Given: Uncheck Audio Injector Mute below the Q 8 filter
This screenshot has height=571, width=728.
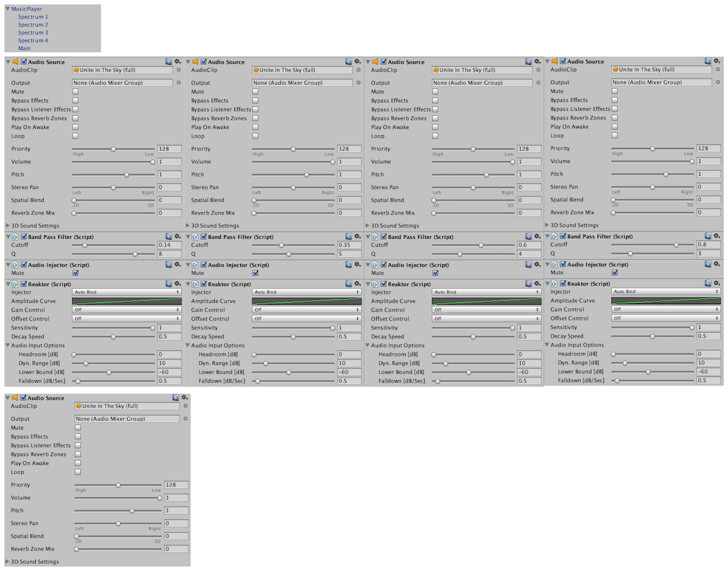Looking at the screenshot, I should 75,273.
